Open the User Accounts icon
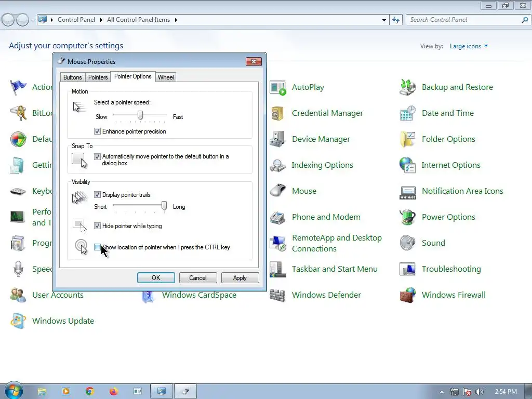Viewport: 532px width, 399px height. [x=18, y=295]
